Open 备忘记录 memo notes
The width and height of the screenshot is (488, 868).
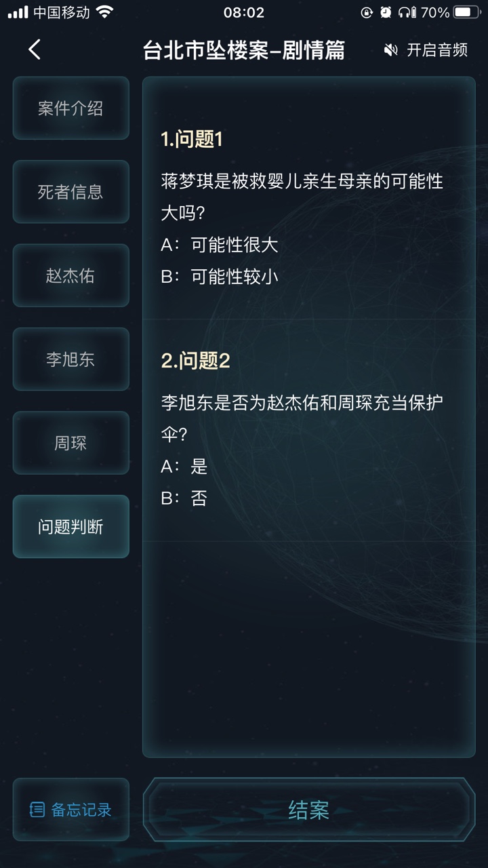(x=70, y=810)
